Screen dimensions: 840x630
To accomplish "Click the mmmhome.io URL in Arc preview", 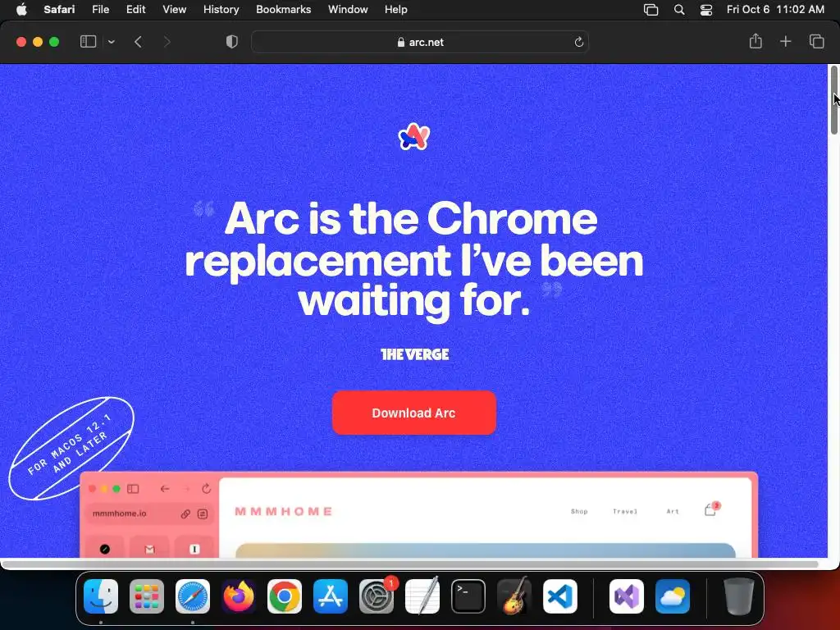I will click(120, 514).
